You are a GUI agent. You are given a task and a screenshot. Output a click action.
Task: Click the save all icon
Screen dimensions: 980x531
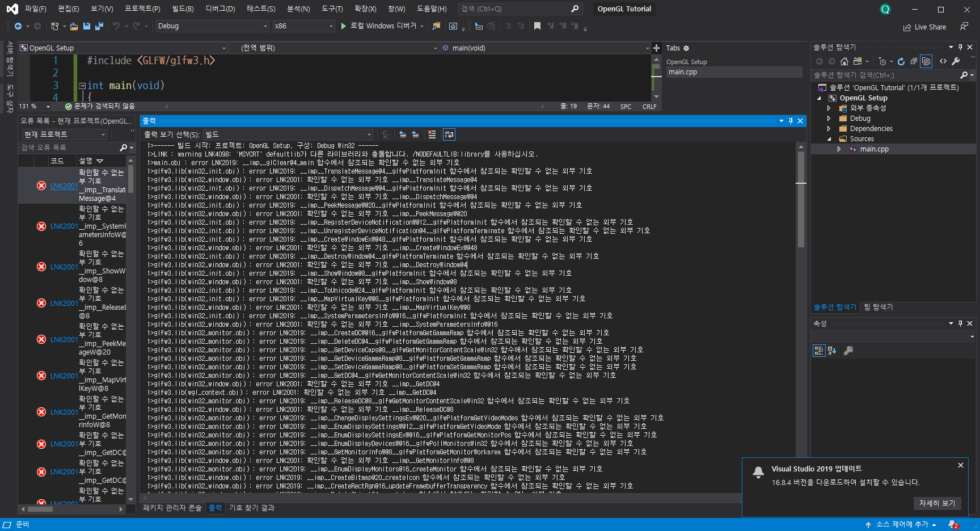coord(99,26)
